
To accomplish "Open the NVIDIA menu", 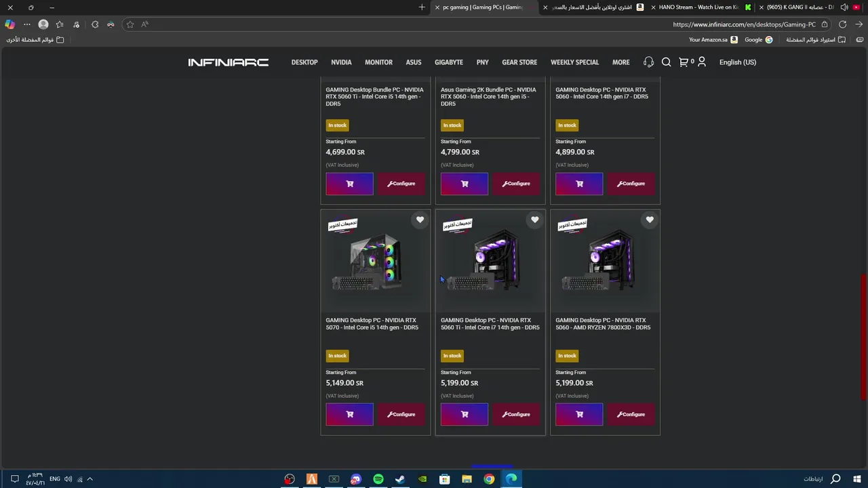I will 341,62.
